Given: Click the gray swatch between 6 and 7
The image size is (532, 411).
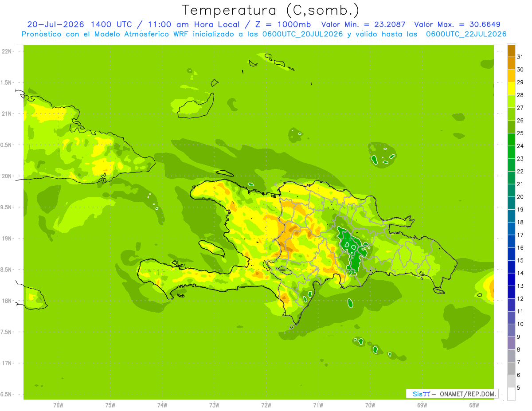Looking at the screenshot, I should (511, 368).
